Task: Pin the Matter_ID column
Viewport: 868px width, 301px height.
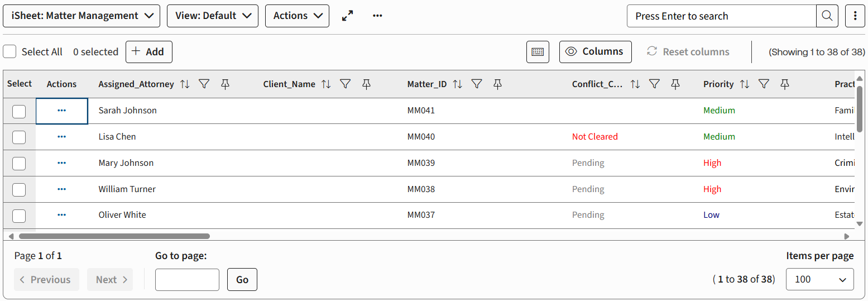Action: 497,84
